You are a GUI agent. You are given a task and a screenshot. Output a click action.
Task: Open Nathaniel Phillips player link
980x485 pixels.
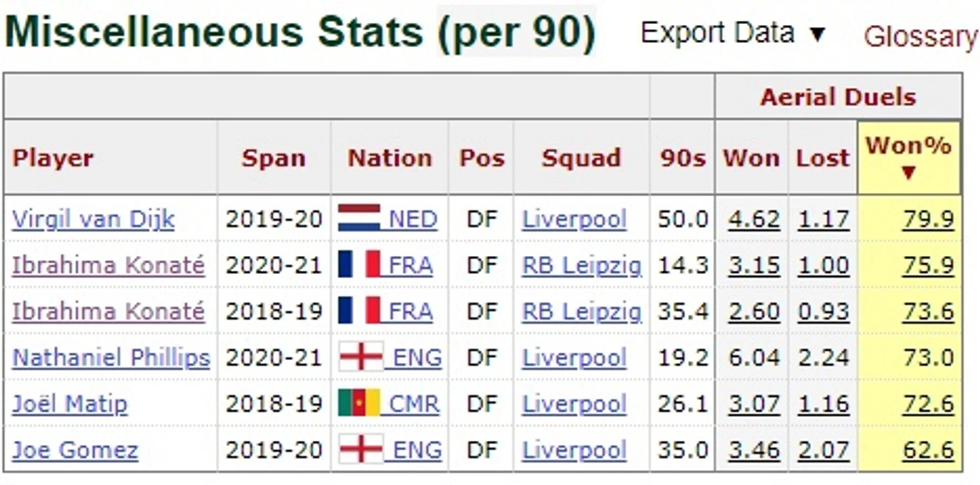pos(111,358)
